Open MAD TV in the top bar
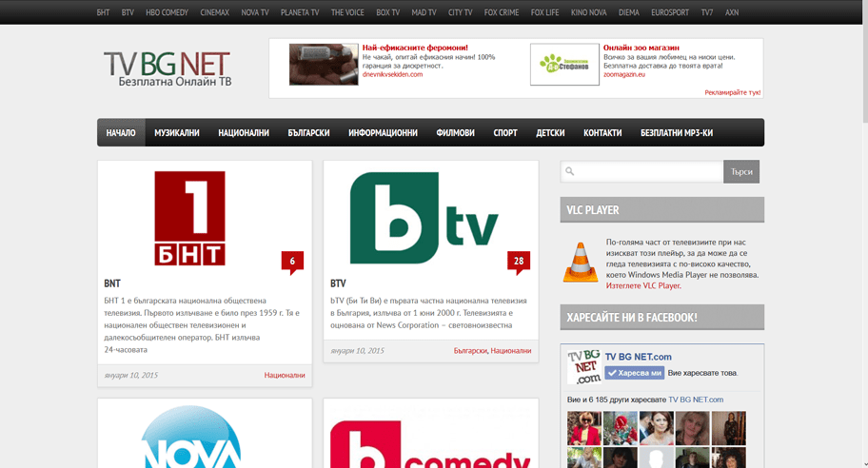Image resolution: width=868 pixels, height=468 pixels. [x=424, y=12]
